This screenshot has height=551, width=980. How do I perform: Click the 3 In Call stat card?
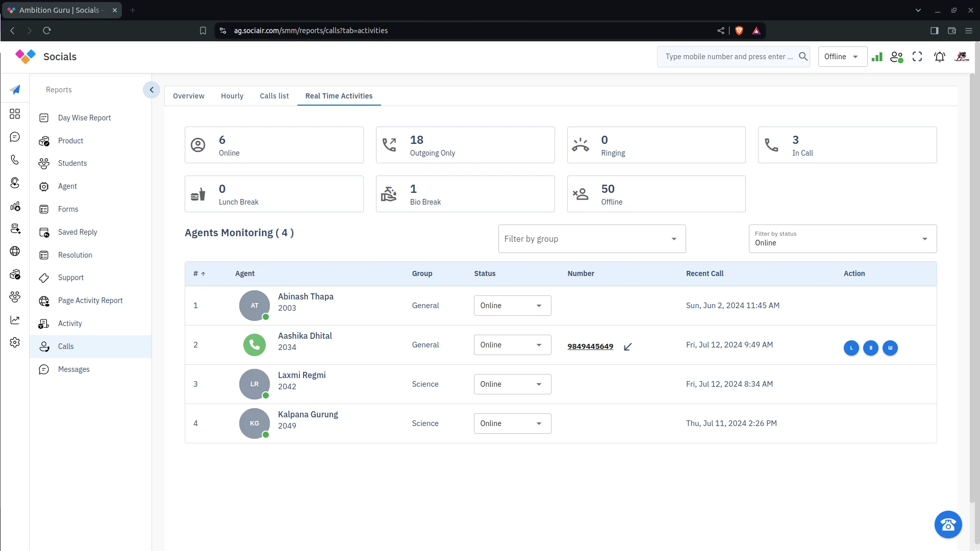click(x=847, y=145)
